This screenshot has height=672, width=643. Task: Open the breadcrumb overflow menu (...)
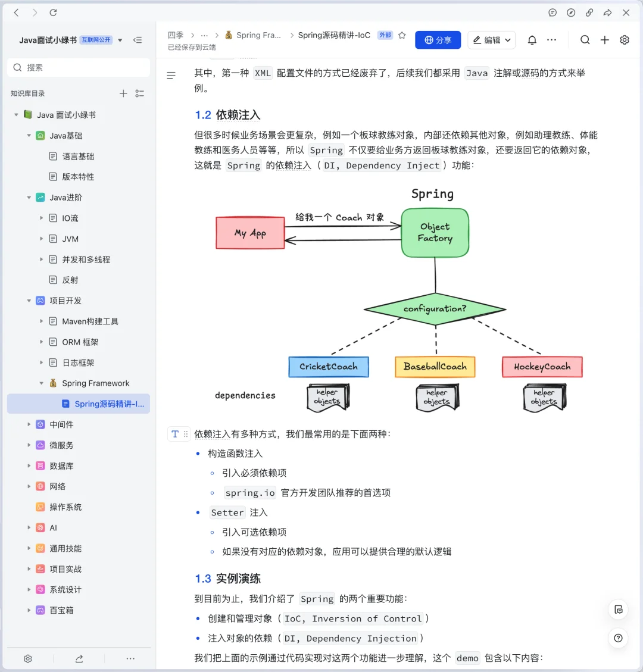click(203, 35)
